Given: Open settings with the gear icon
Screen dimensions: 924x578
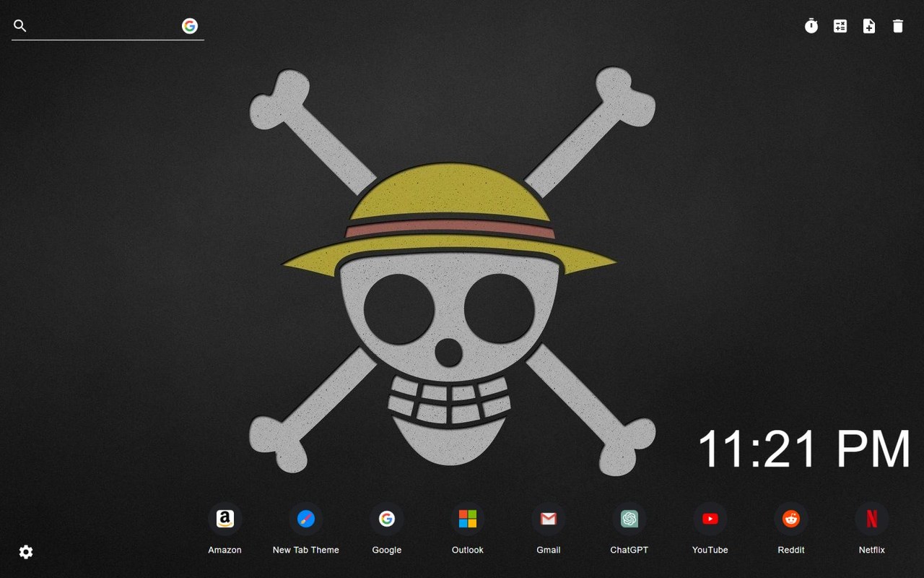Looking at the screenshot, I should click(x=26, y=552).
